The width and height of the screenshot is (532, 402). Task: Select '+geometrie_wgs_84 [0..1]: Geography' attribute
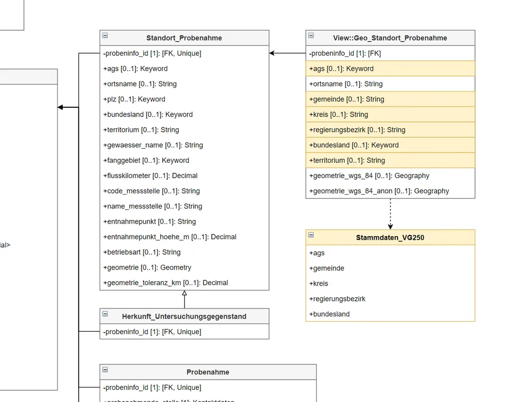(390, 175)
